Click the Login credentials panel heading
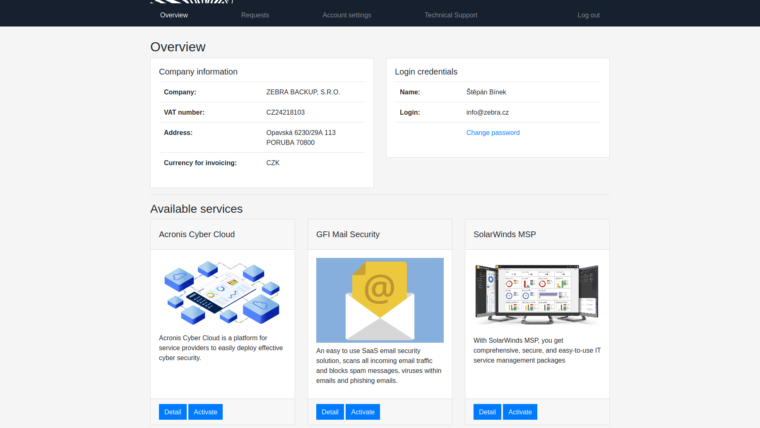The width and height of the screenshot is (760, 428). pyautogui.click(x=426, y=72)
